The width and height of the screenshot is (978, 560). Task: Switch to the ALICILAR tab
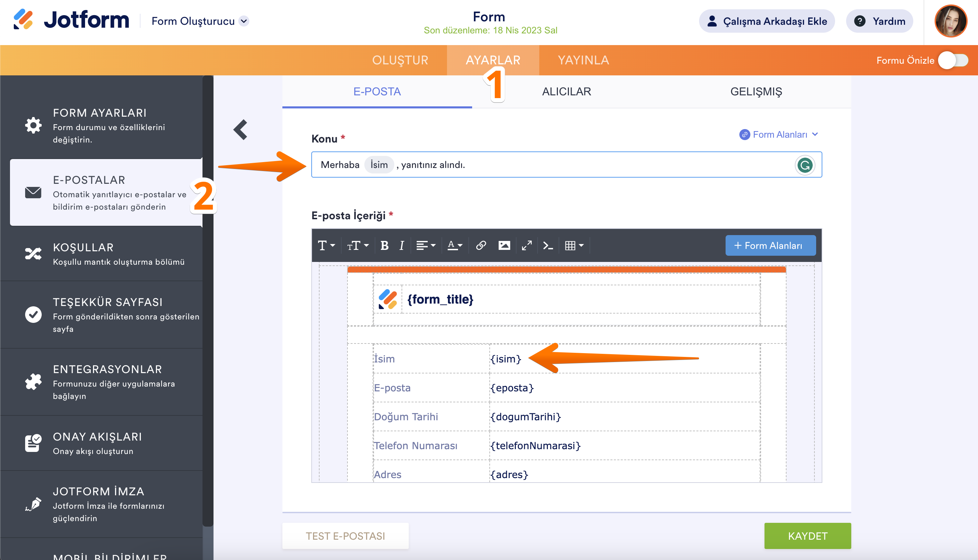tap(566, 92)
